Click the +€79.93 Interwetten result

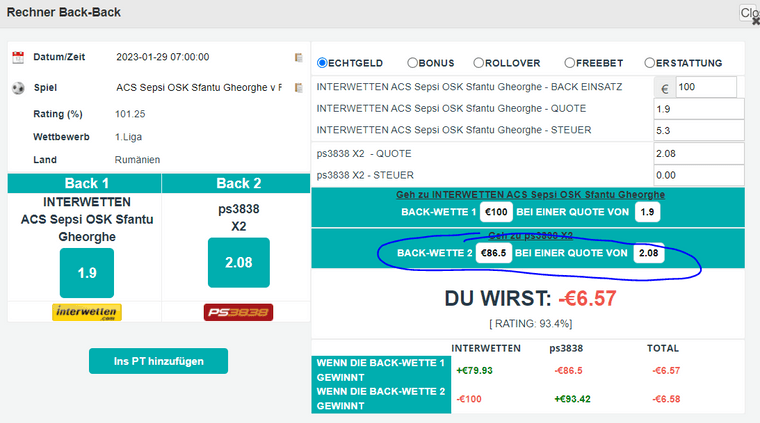475,371
